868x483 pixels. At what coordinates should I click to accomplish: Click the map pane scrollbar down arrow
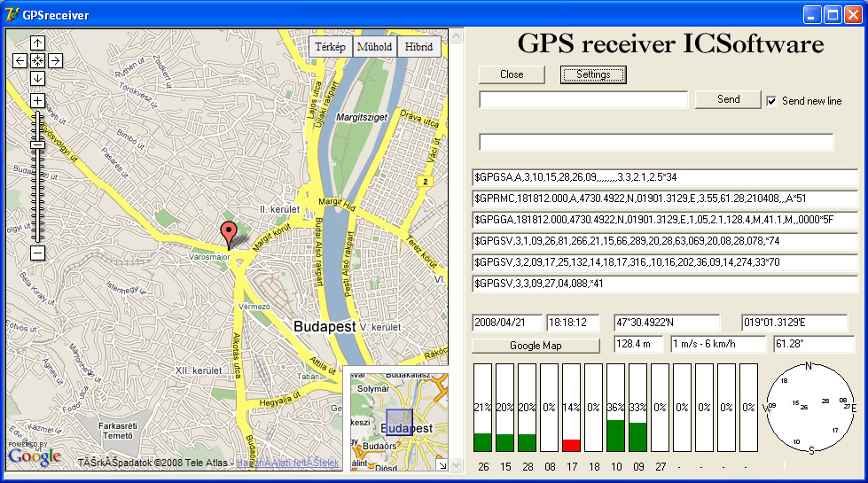pyautogui.click(x=456, y=464)
